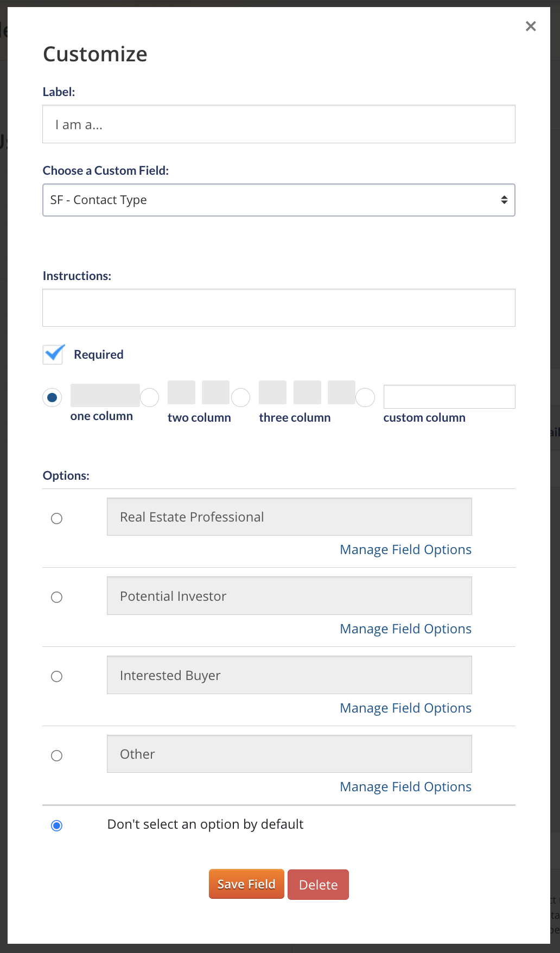Image resolution: width=560 pixels, height=953 pixels.
Task: Close the Customize dialog with the X
Action: pyautogui.click(x=531, y=26)
